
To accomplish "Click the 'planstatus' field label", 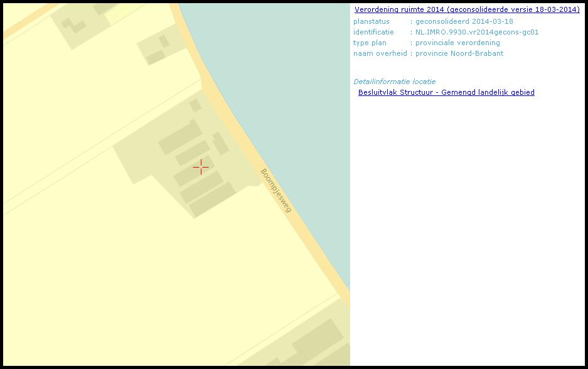I will point(372,22).
